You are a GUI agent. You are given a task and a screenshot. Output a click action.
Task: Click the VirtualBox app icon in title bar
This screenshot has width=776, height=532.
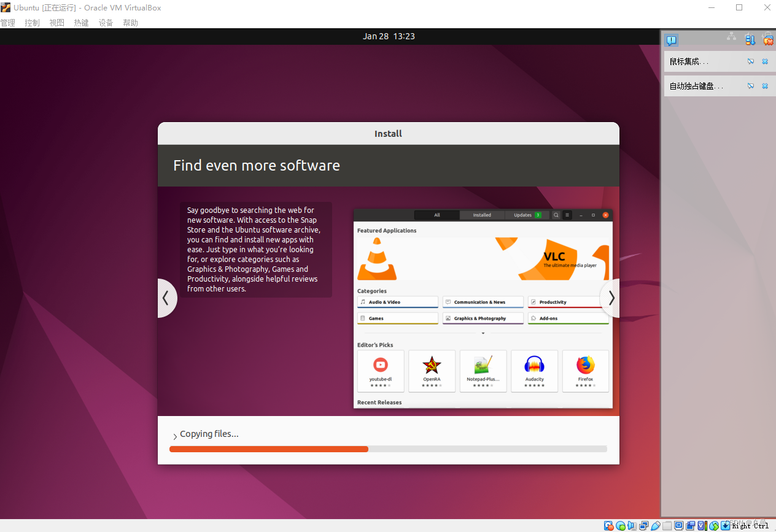click(x=6, y=7)
